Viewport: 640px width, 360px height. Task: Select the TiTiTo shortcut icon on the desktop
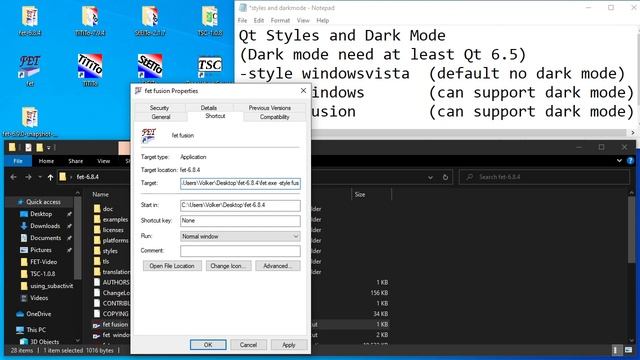coord(90,70)
